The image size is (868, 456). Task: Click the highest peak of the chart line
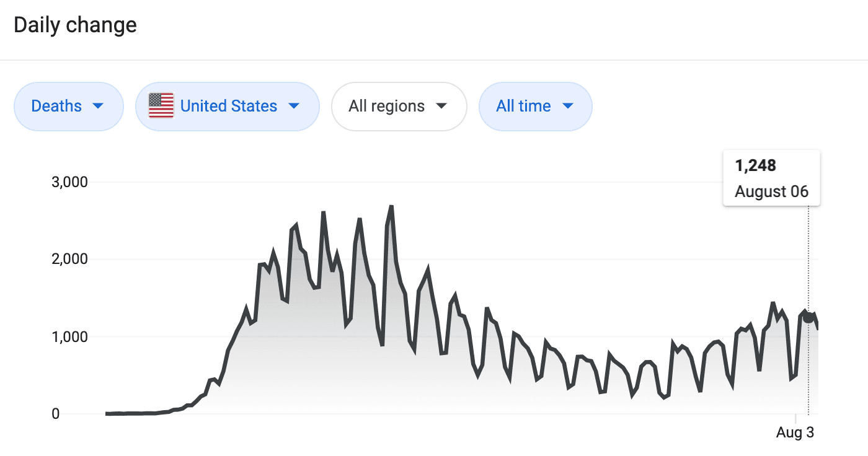[391, 207]
